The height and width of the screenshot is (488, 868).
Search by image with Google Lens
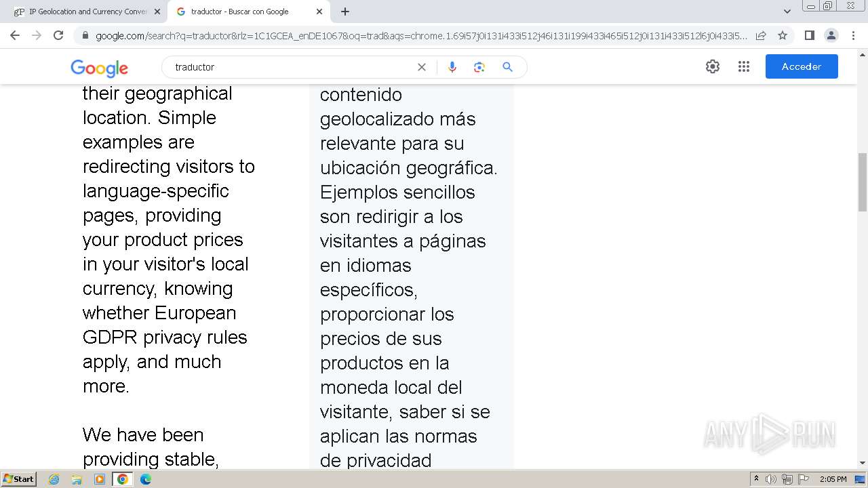point(479,67)
